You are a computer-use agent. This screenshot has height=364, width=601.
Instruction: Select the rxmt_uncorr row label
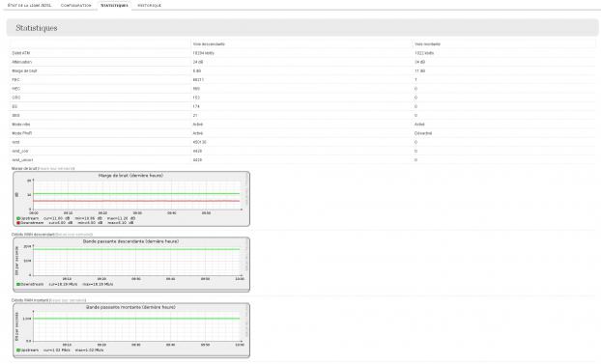(22, 159)
